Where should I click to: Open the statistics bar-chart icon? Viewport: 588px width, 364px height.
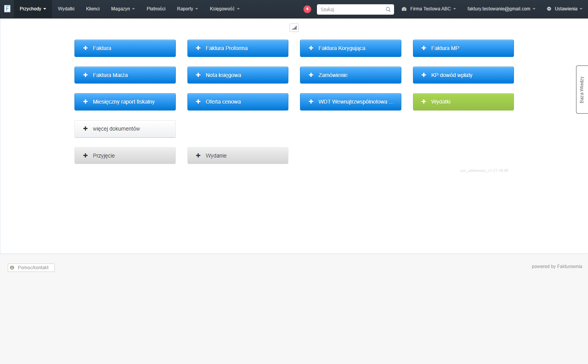pyautogui.click(x=294, y=28)
